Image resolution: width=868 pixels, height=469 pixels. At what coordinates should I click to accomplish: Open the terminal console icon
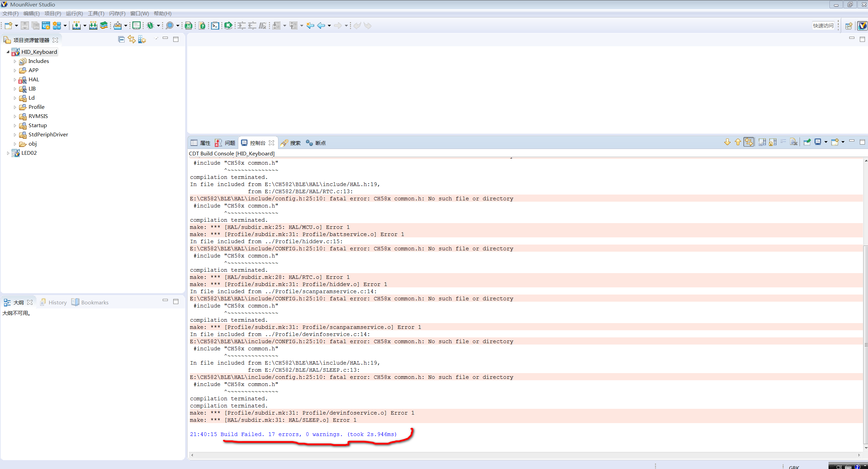click(x=215, y=26)
